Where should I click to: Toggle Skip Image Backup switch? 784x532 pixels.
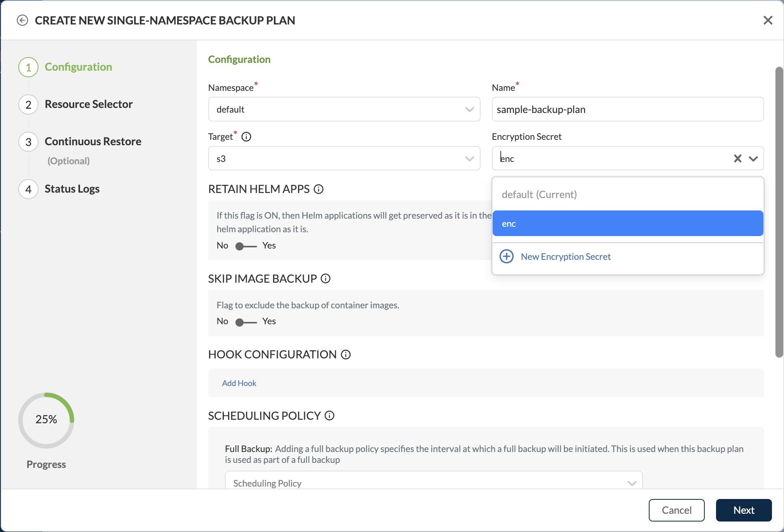(x=246, y=322)
